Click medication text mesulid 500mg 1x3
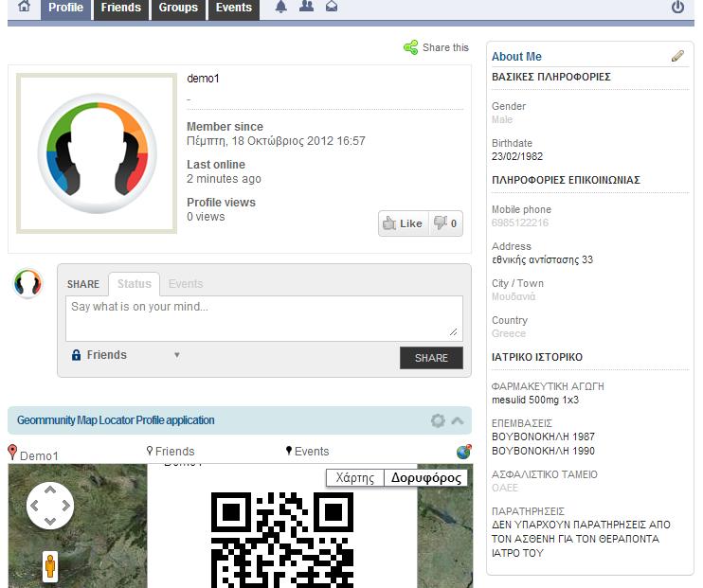The width and height of the screenshot is (703, 588). click(x=535, y=400)
